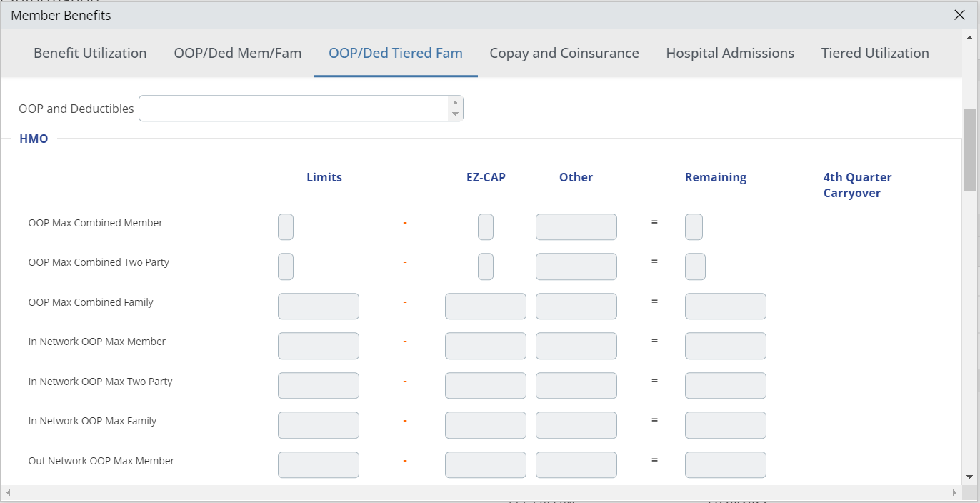Click the OOP and Deductibles combo box
Screen dimensions: 980x503
pos(293,109)
